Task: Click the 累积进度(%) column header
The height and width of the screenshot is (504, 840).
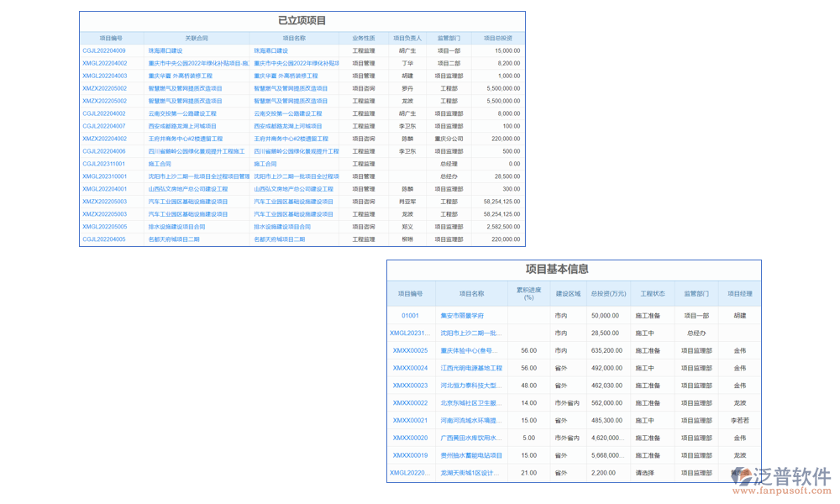Action: pos(528,293)
